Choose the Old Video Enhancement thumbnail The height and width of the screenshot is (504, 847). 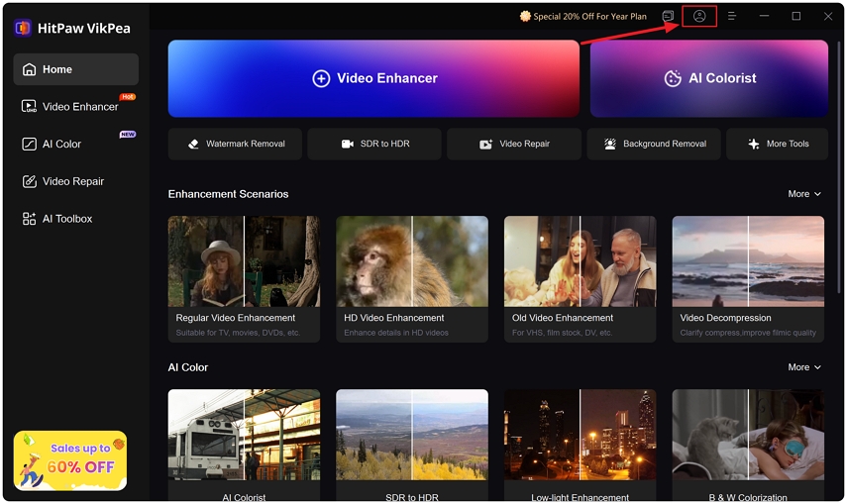[x=580, y=261]
